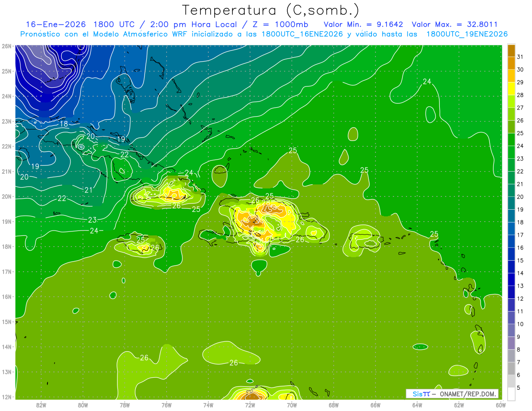
Task: Click the "64W" longitude axis label
Action: pos(417,405)
